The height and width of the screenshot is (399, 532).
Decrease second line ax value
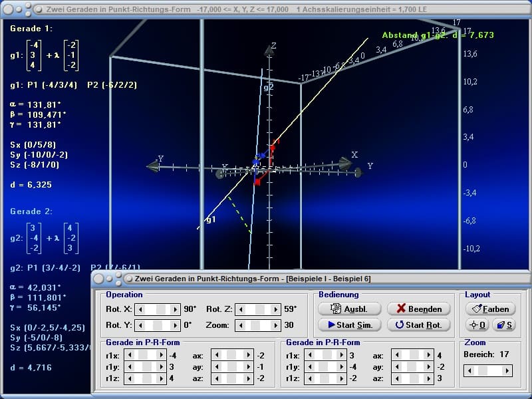[397, 355]
